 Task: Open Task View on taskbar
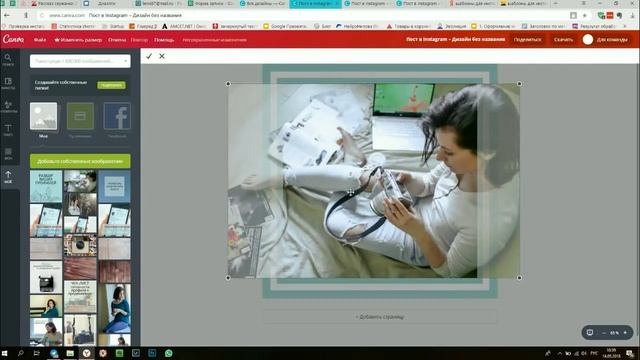(x=37, y=353)
